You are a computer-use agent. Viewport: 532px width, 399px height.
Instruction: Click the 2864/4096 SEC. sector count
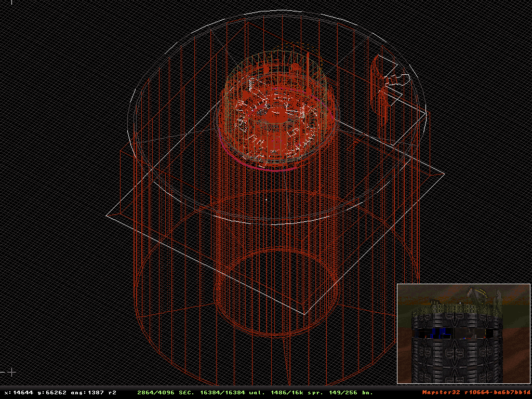166,393
